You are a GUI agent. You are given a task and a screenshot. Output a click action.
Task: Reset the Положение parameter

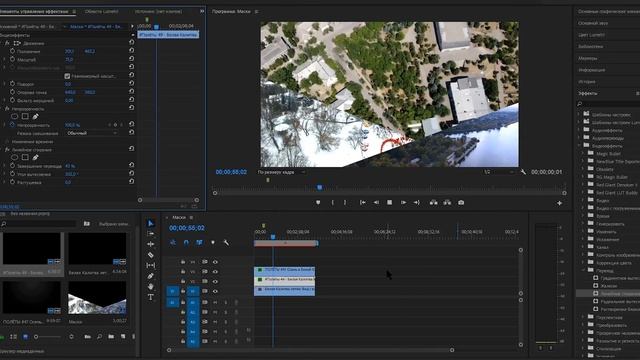[131, 51]
